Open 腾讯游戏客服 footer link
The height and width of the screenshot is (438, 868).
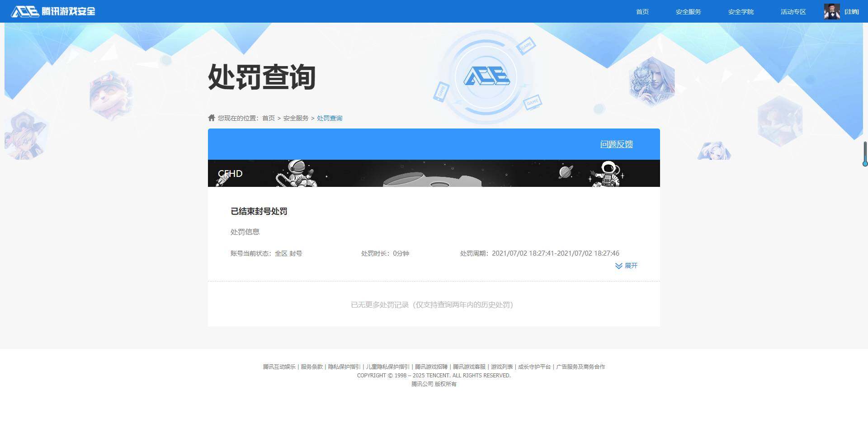(x=469, y=367)
